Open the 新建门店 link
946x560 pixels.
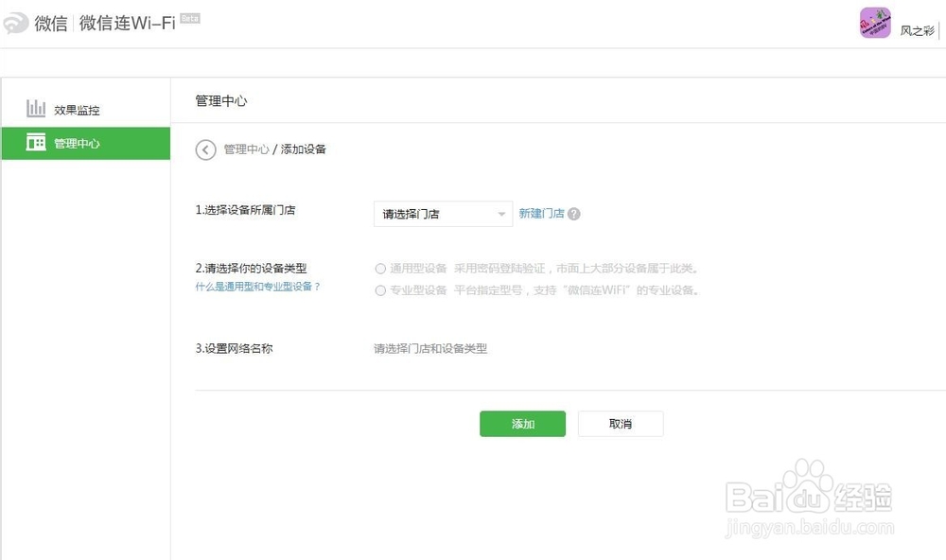click(543, 214)
